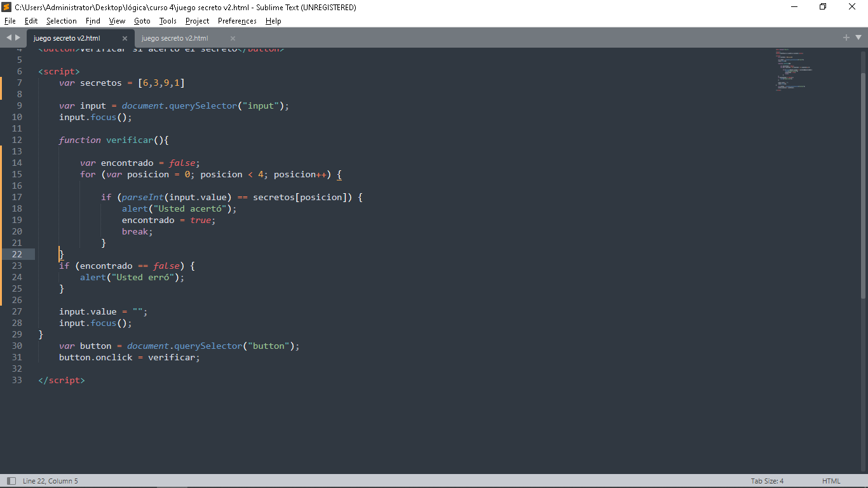Click "if (encontrado == false) {" line
The height and width of the screenshot is (488, 868).
coord(127,266)
